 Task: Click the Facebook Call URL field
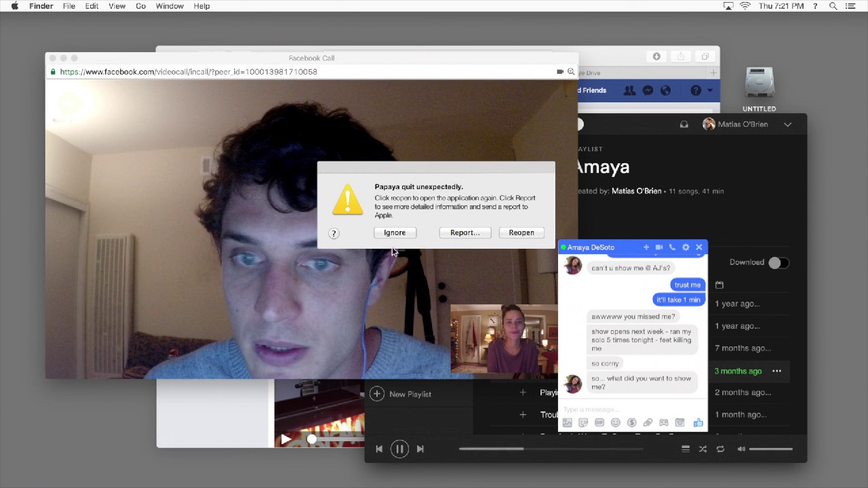coord(189,72)
